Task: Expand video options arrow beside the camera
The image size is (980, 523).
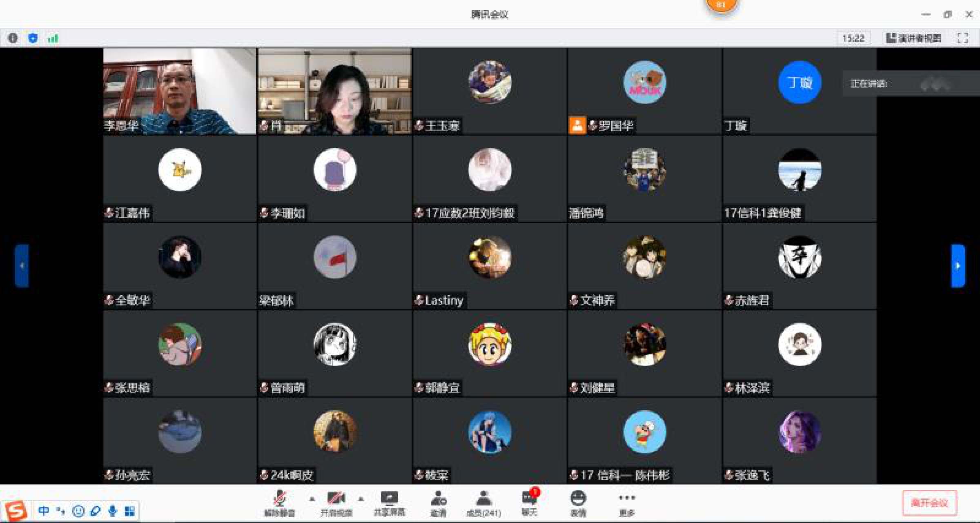Action: click(x=361, y=499)
